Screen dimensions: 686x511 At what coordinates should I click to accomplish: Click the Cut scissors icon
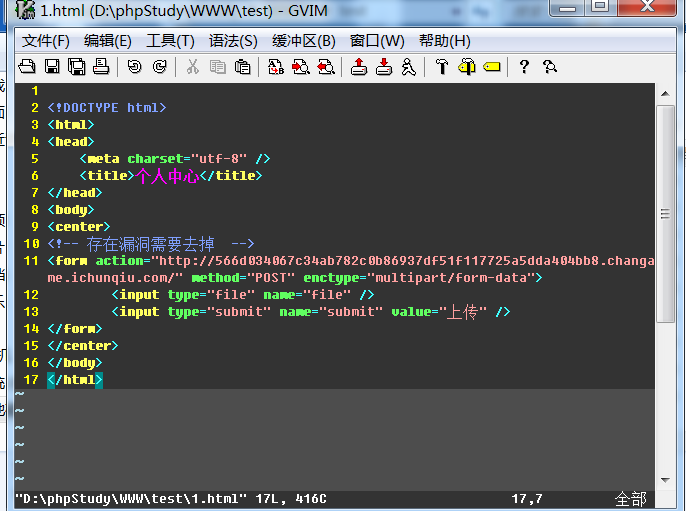click(192, 67)
